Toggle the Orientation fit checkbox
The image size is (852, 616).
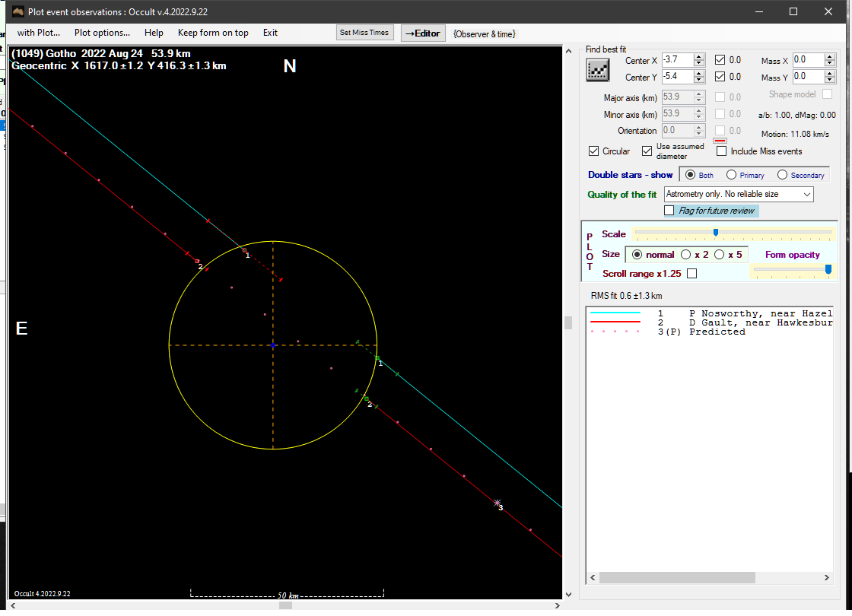[720, 130]
